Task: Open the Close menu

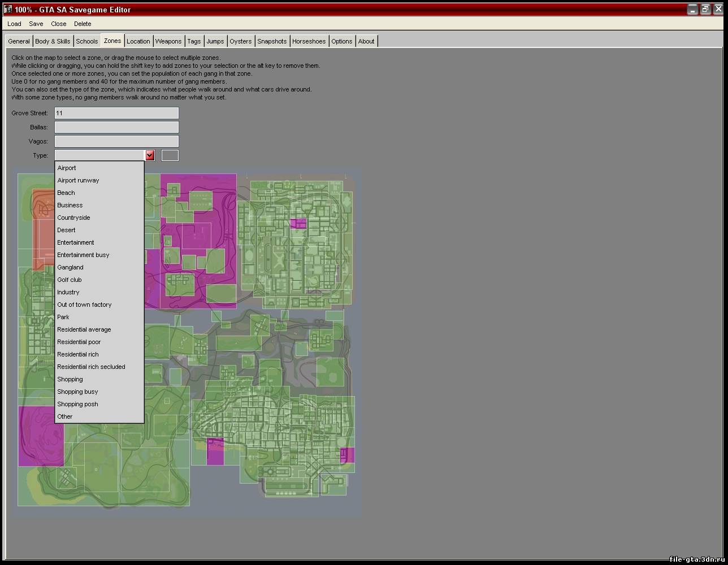Action: pos(59,24)
